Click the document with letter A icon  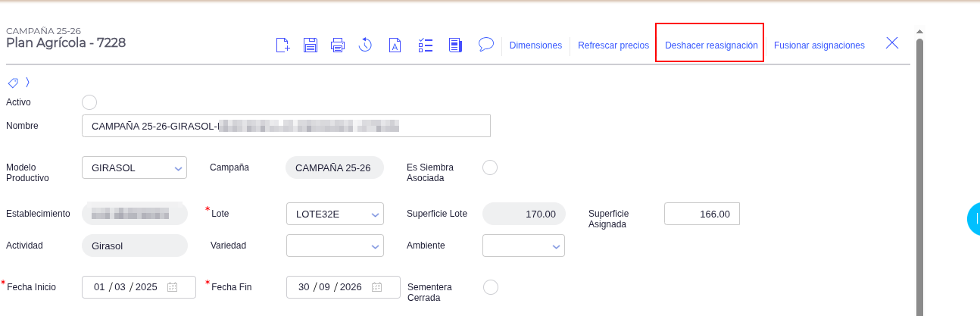(x=395, y=45)
